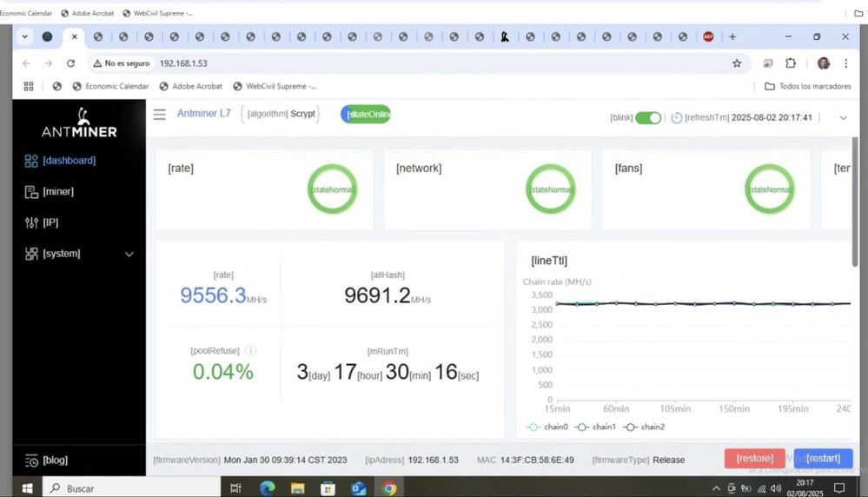
Task: Click the browser forward arrow
Action: pyautogui.click(x=48, y=63)
